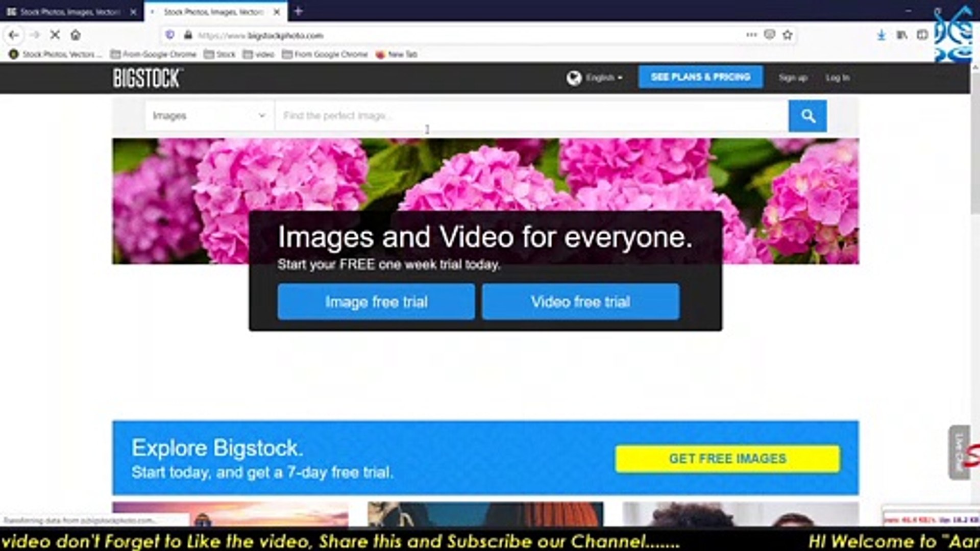This screenshot has height=551, width=980.
Task: Go to browser home page icon
Action: click(76, 35)
